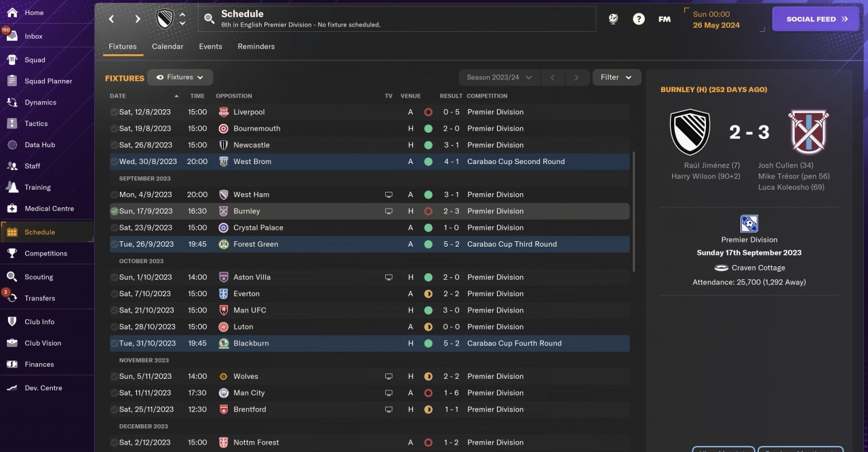Viewport: 868px width, 452px height.
Task: Toggle the checkmark on the Burnley fixture
Action: (x=114, y=211)
